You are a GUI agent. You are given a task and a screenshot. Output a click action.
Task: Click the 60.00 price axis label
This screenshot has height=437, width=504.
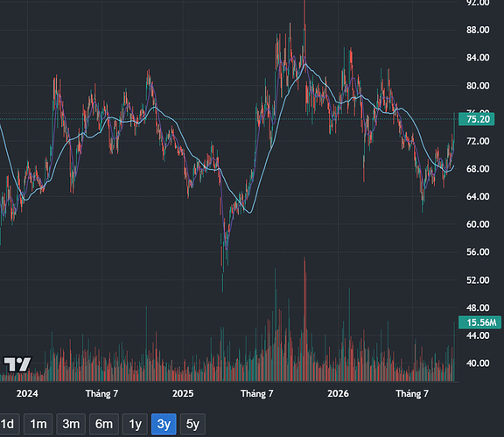point(478,224)
